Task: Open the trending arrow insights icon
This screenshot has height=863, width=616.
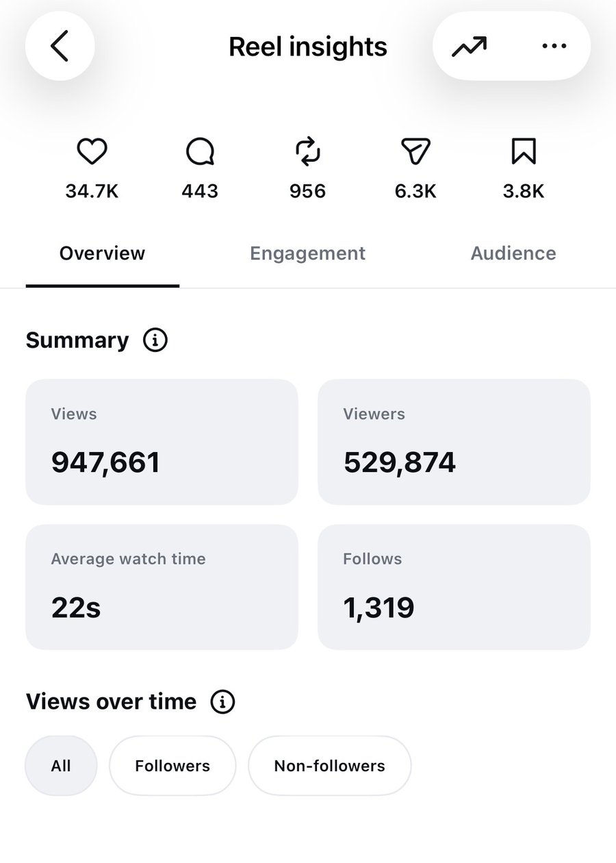Action: coord(470,47)
